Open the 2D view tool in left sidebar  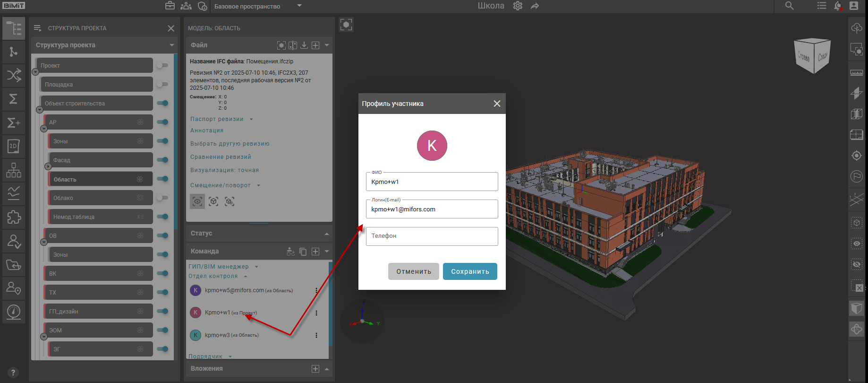point(14,146)
